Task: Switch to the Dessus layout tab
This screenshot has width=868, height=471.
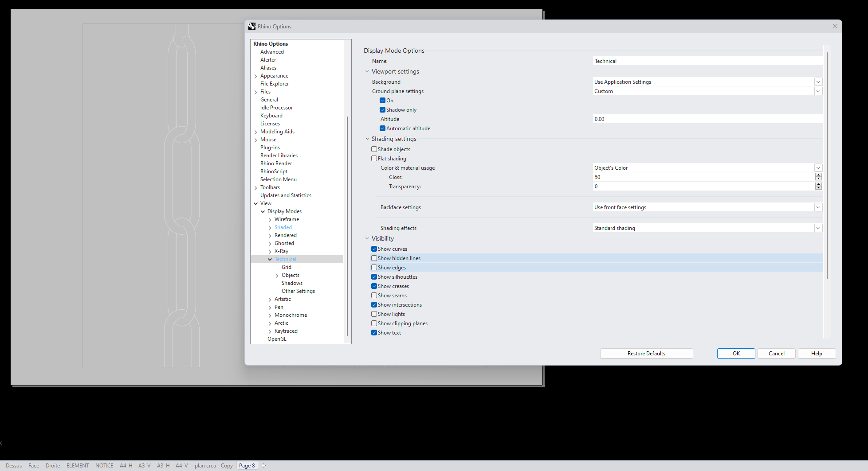Action: [x=14, y=466]
